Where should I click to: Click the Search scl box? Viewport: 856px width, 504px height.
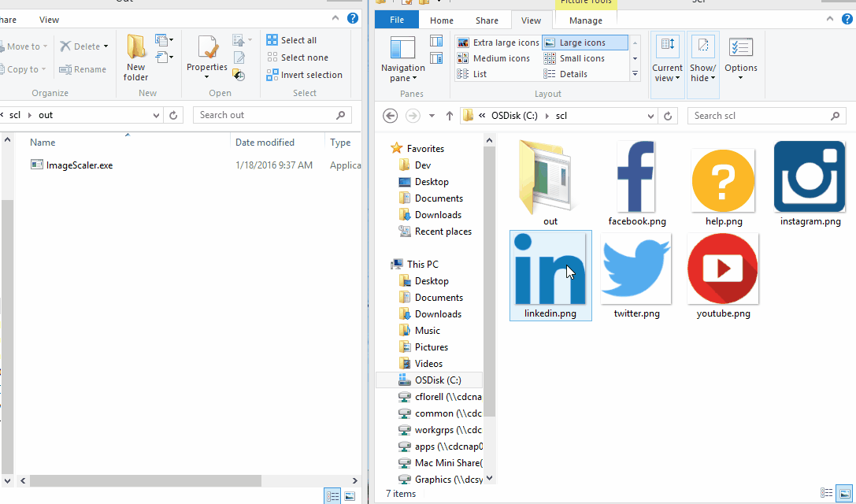click(766, 116)
